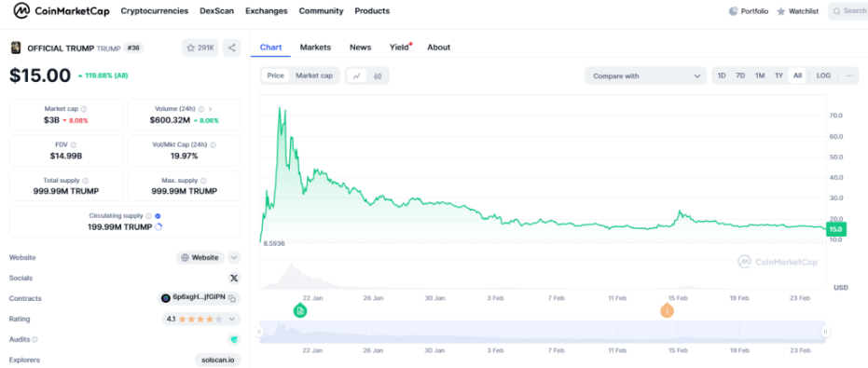Click the 15.0 current price tag on axis
This screenshot has width=868, height=368.
pos(836,229)
